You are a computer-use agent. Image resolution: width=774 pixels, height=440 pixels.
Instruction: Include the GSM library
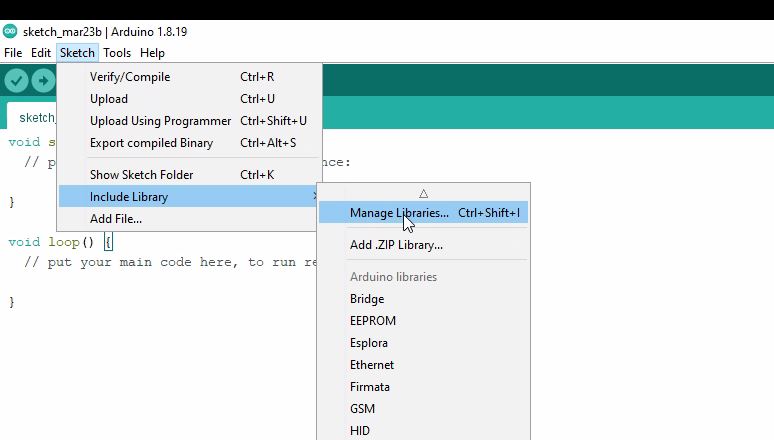424,409
